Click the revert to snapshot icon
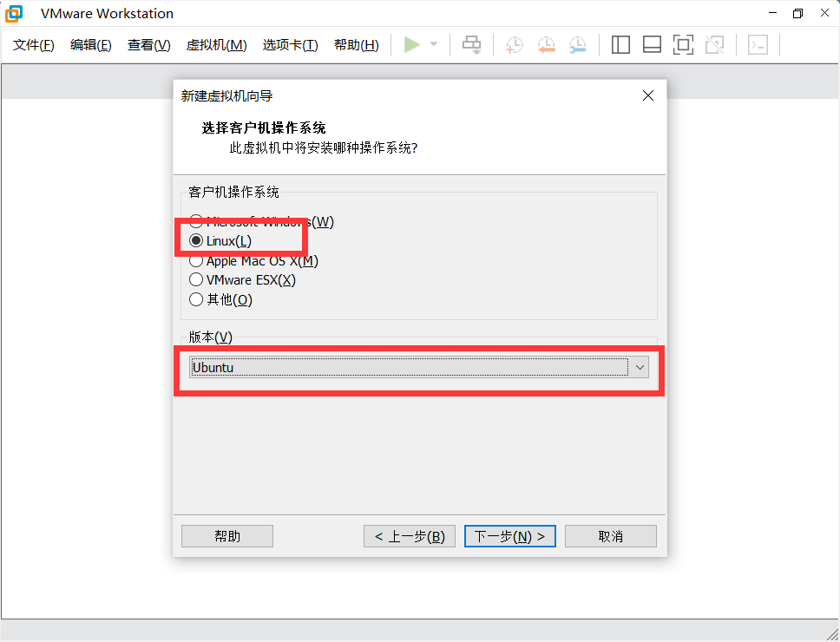Image resolution: width=840 pixels, height=642 pixels. [546, 45]
